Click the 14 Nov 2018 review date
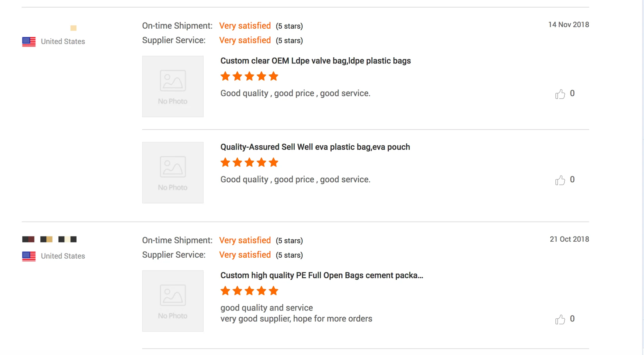Image resolution: width=644 pixels, height=355 pixels. point(568,24)
